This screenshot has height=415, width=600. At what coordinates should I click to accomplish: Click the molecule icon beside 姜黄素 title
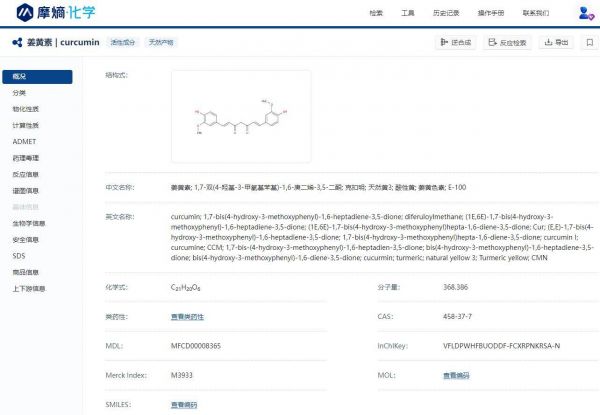pyautogui.click(x=16, y=43)
